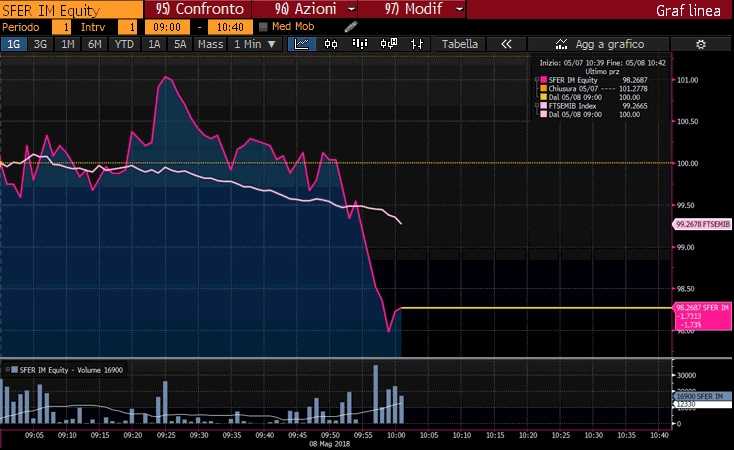Open chart settings gear icon
This screenshot has height=450, width=734.
[700, 44]
